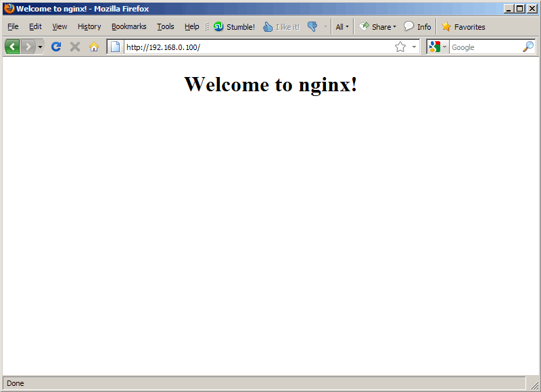Click the search magnifying glass icon

point(528,47)
